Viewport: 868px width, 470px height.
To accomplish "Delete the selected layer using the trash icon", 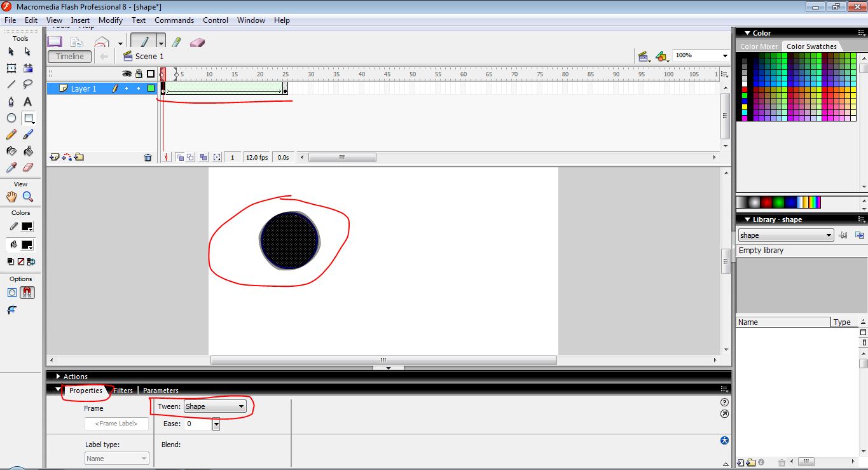I will [148, 157].
